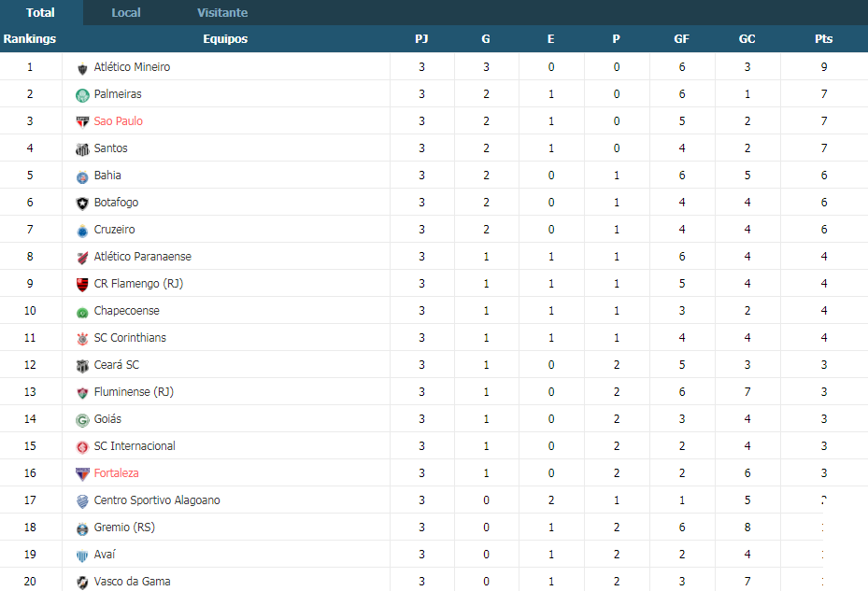868x591 pixels.
Task: Click the Goiás green G crest icon
Action: 82,420
